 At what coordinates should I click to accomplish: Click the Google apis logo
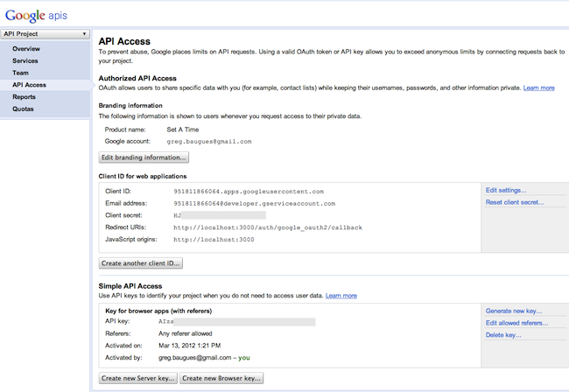click(36, 16)
